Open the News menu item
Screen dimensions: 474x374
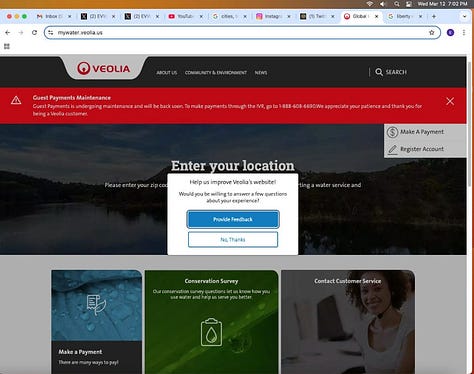[261, 72]
